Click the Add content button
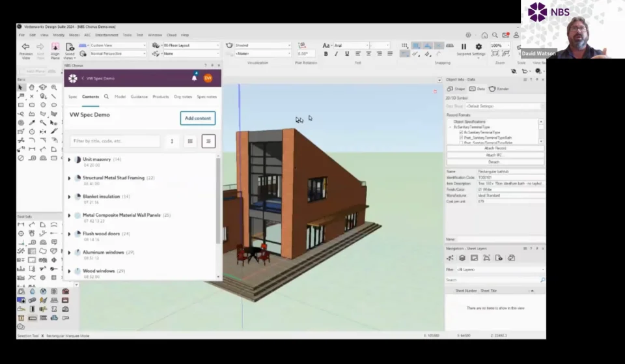Screen dimensions: 625x364 [x=197, y=118]
